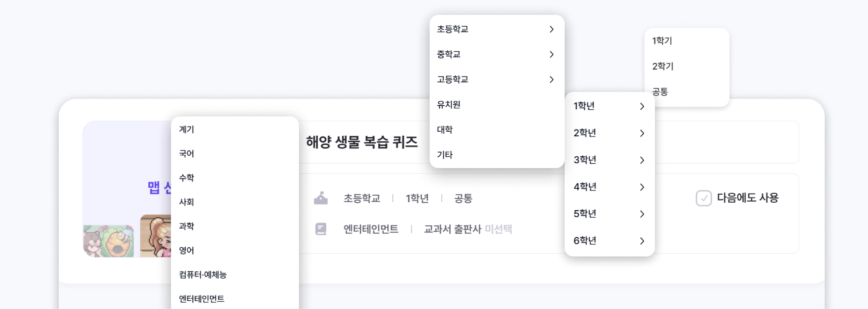The height and width of the screenshot is (309, 868).
Task: Pick 수학 from the subject list
Action: point(187,178)
